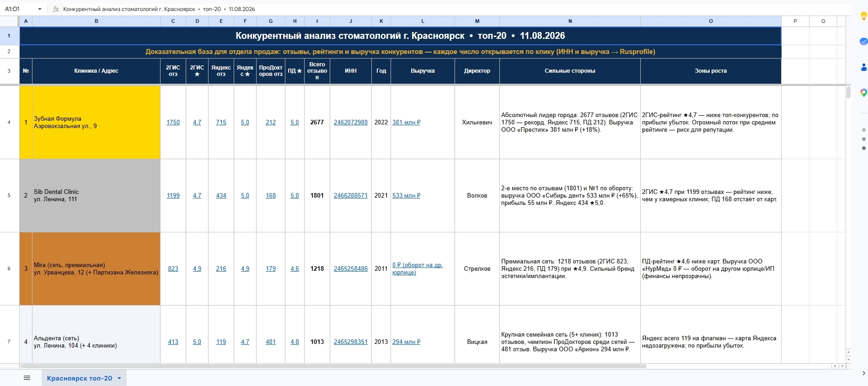The height and width of the screenshot is (386, 868).
Task: Open link 0 ₽ (оборот на др. юрлице)
Action: tap(418, 268)
